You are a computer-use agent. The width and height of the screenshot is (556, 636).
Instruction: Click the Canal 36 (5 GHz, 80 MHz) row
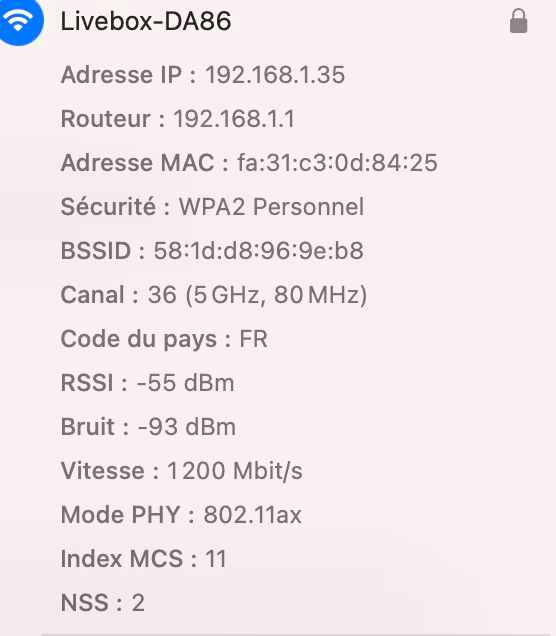214,295
